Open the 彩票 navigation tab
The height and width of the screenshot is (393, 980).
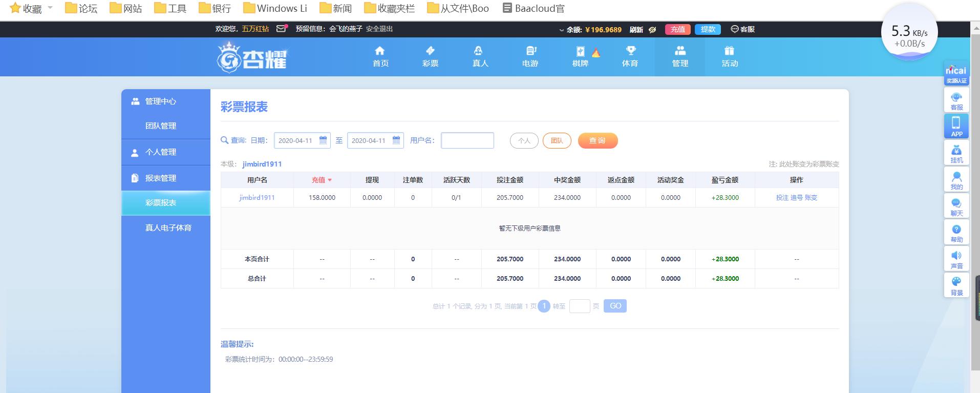pos(430,56)
